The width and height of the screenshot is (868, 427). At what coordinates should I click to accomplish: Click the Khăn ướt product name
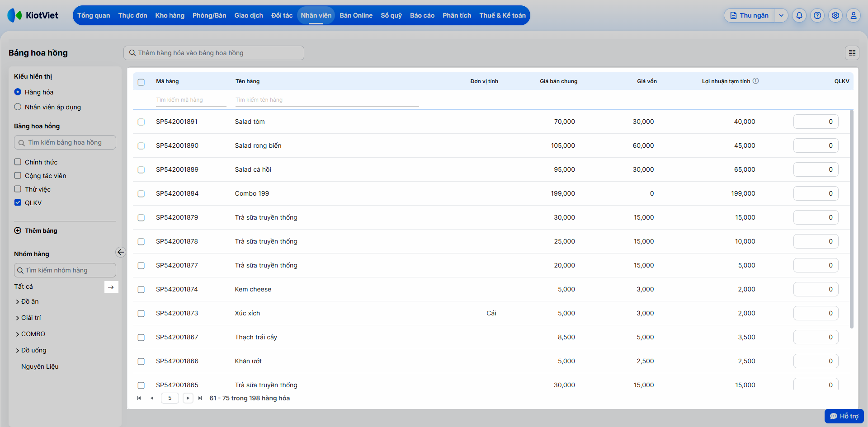coord(248,361)
